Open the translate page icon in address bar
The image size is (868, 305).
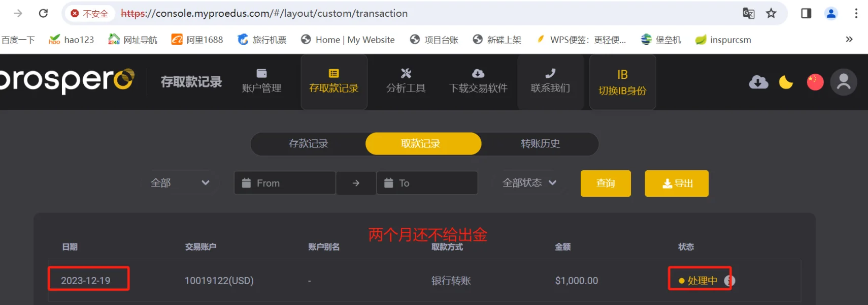point(749,13)
